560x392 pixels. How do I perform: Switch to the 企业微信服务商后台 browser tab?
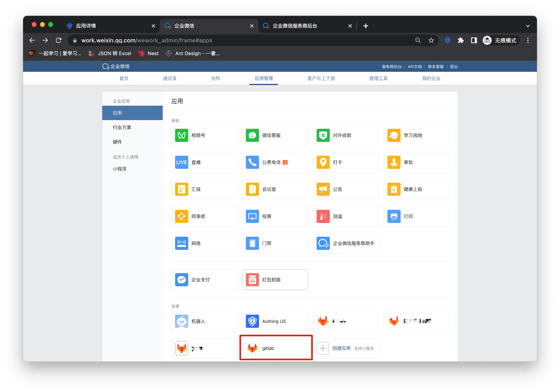click(295, 26)
